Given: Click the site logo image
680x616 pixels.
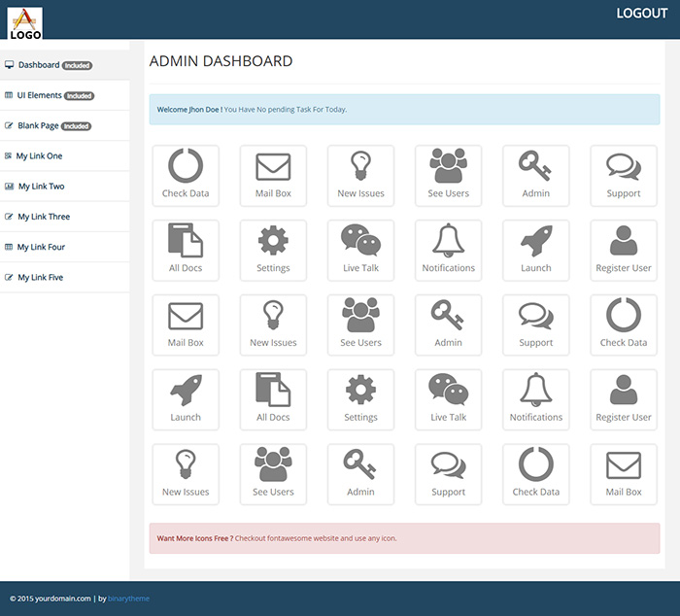Looking at the screenshot, I should tap(25, 23).
